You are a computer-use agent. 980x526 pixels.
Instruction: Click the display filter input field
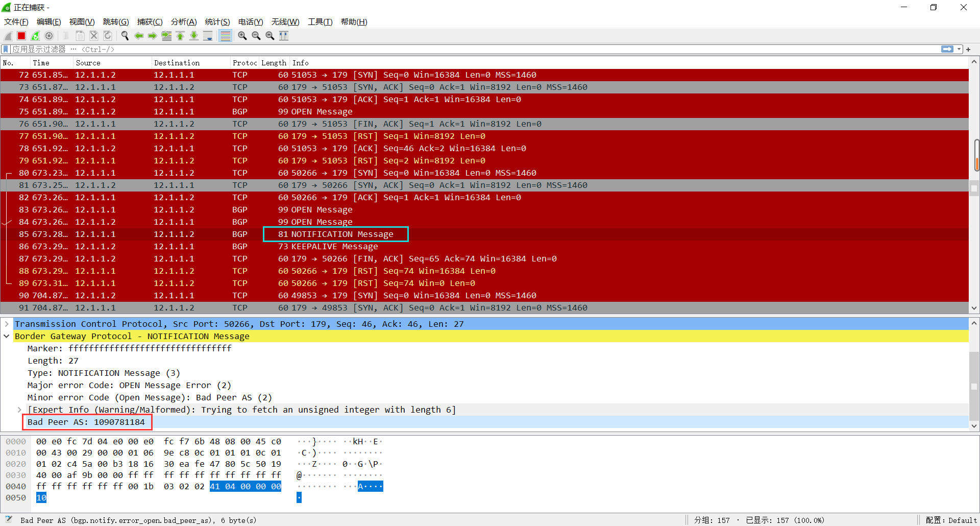point(475,49)
